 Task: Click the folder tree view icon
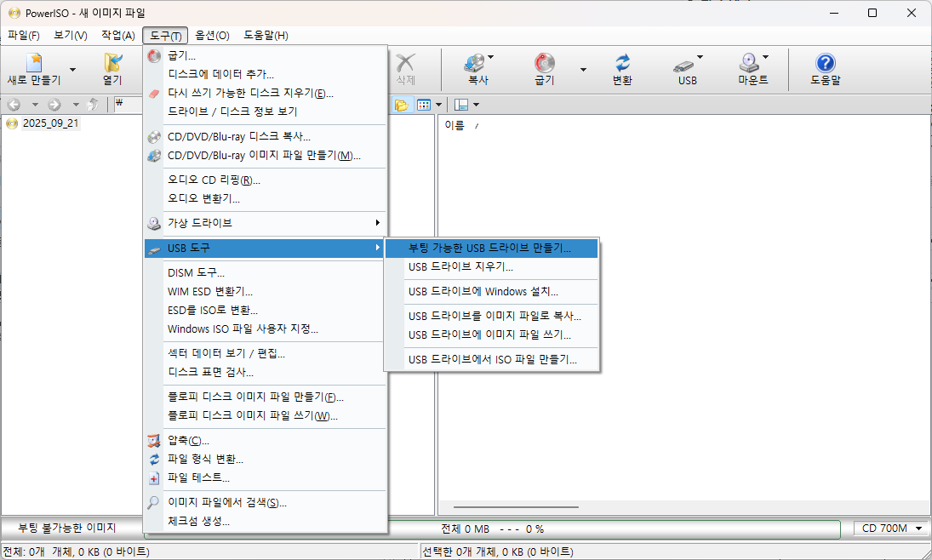(x=402, y=106)
